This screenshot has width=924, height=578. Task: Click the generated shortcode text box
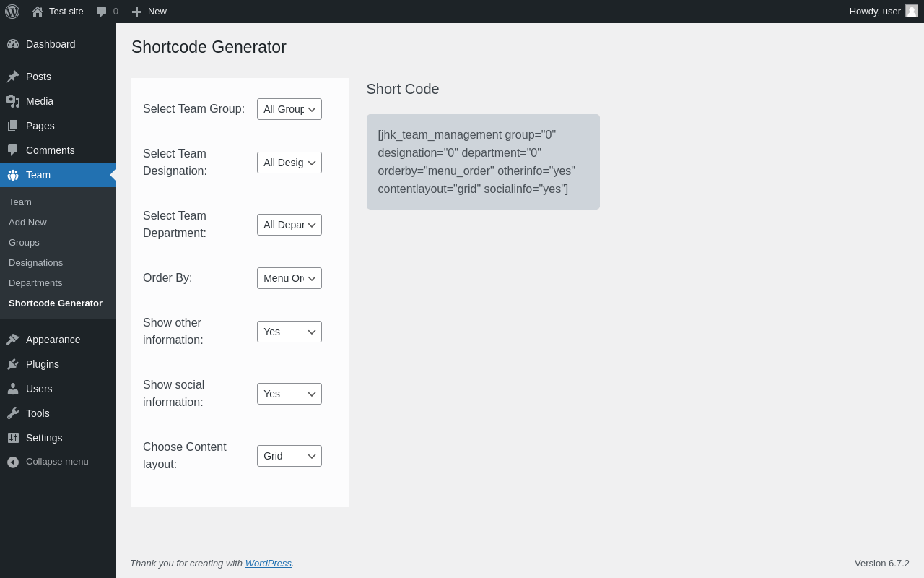pos(483,162)
